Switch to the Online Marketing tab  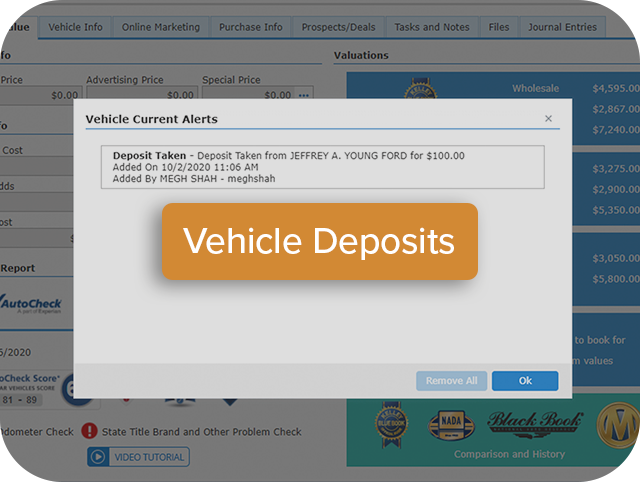click(161, 27)
